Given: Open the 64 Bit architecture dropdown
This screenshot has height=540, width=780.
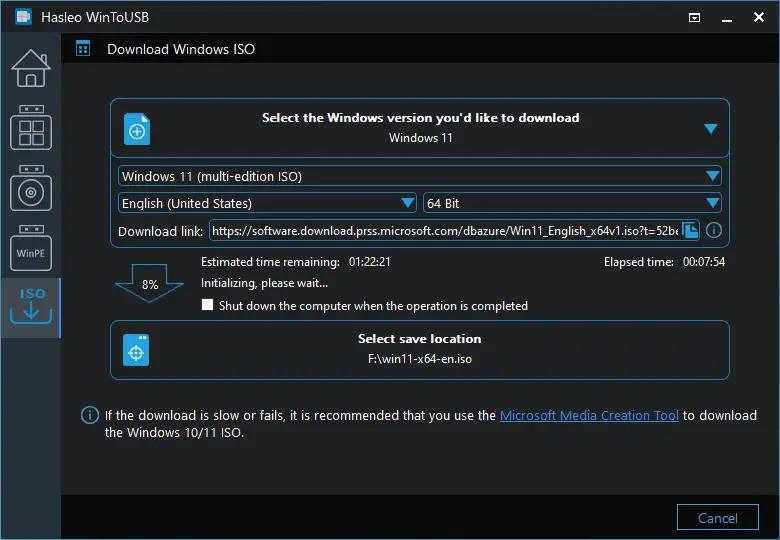Looking at the screenshot, I should click(572, 203).
